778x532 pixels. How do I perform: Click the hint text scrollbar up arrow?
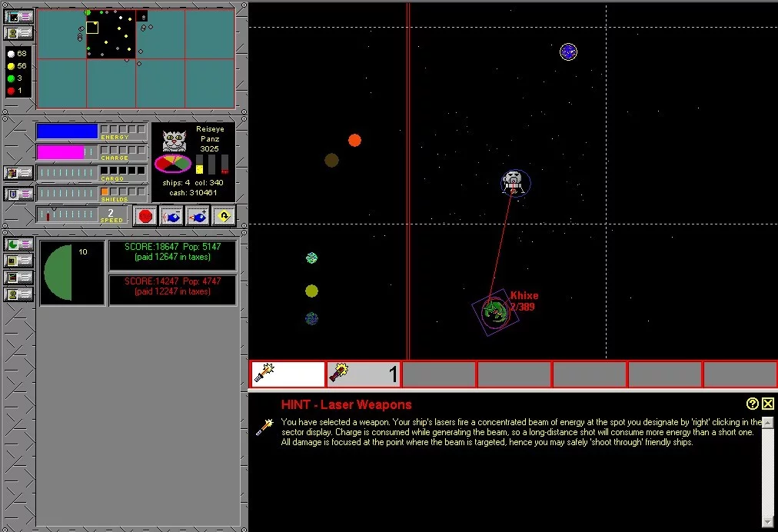click(x=768, y=423)
